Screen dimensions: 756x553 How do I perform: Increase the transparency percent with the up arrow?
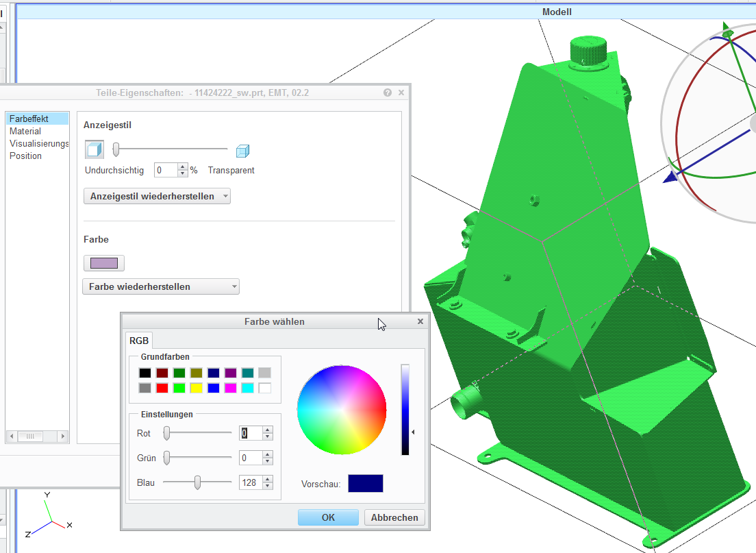182,167
